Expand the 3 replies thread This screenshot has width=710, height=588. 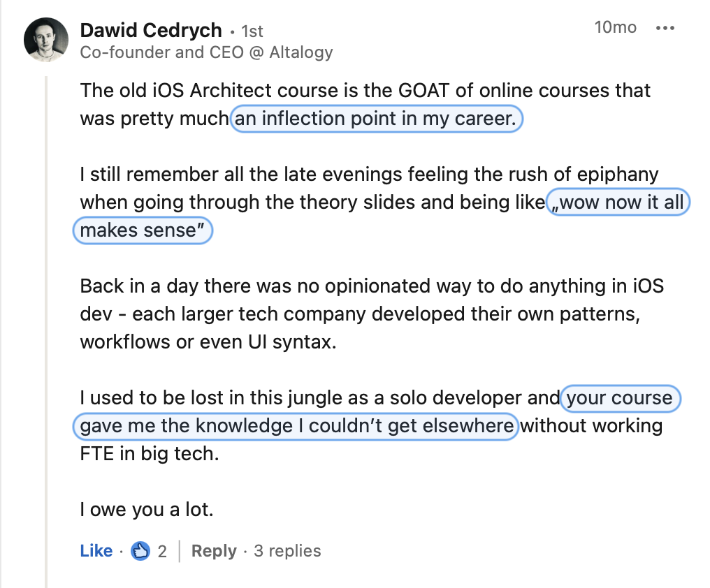click(x=287, y=551)
